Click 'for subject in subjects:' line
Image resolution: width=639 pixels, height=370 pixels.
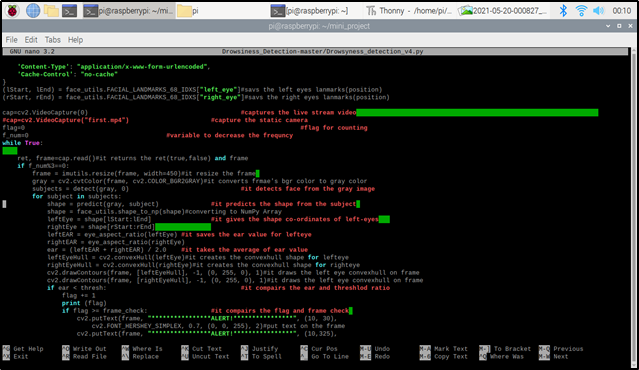[77, 196]
